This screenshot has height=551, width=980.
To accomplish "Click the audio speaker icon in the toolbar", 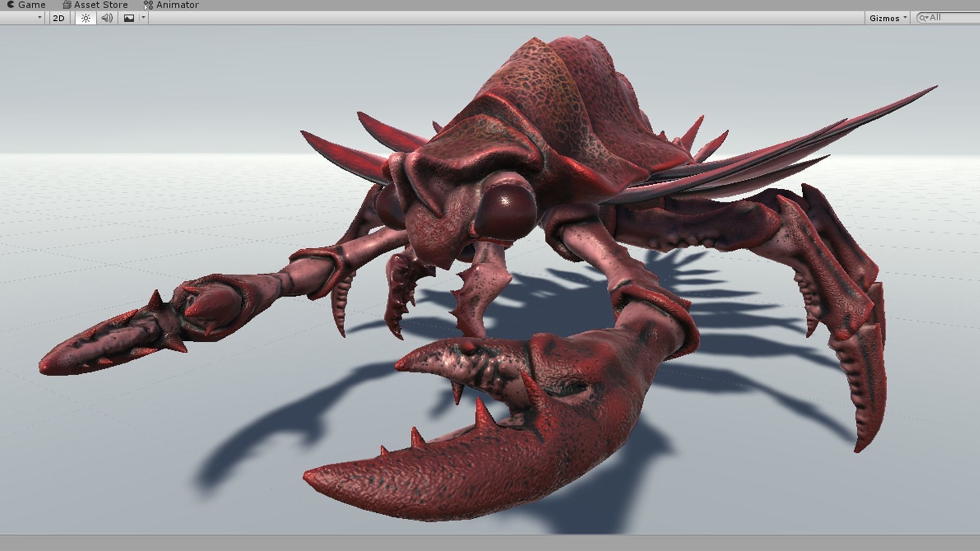I will click(x=107, y=18).
